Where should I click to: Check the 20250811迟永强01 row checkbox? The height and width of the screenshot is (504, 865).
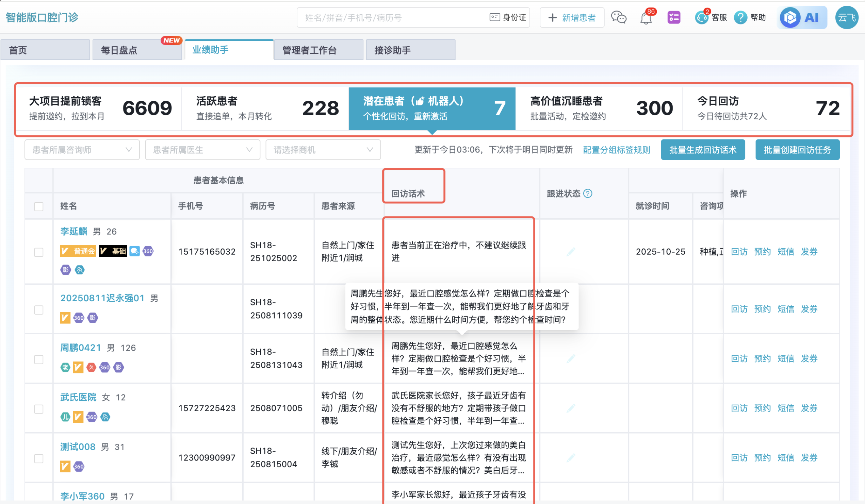[x=39, y=310]
